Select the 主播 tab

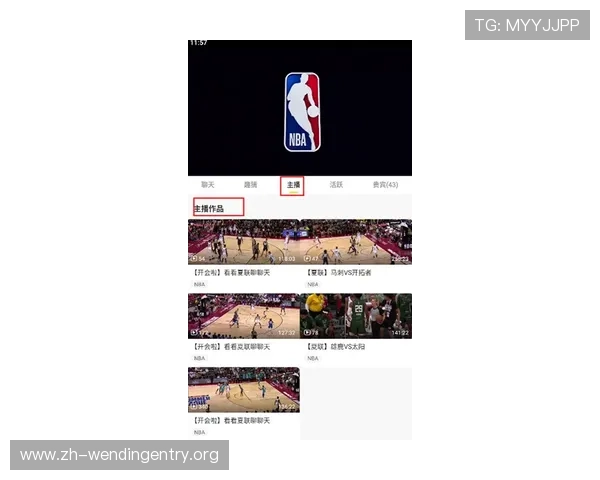(293, 185)
